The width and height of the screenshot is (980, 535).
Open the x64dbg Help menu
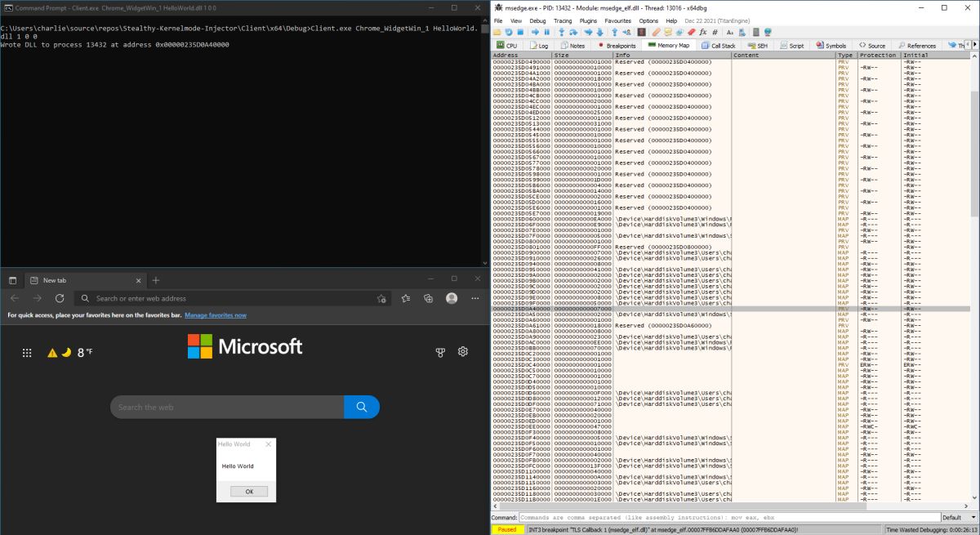(670, 20)
